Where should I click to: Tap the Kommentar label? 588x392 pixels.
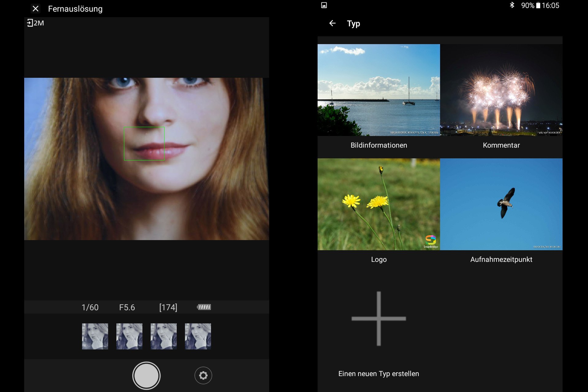(x=501, y=145)
